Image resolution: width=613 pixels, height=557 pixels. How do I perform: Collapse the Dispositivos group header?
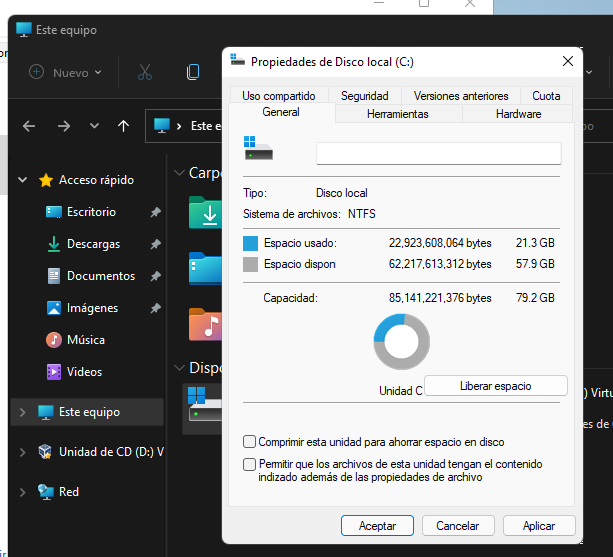coord(179,367)
